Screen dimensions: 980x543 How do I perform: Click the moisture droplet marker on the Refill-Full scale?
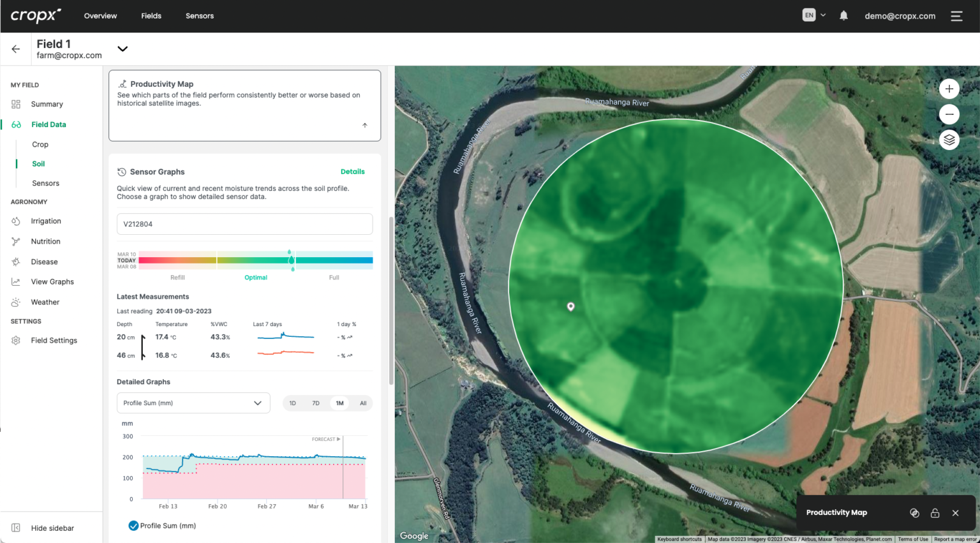click(293, 260)
